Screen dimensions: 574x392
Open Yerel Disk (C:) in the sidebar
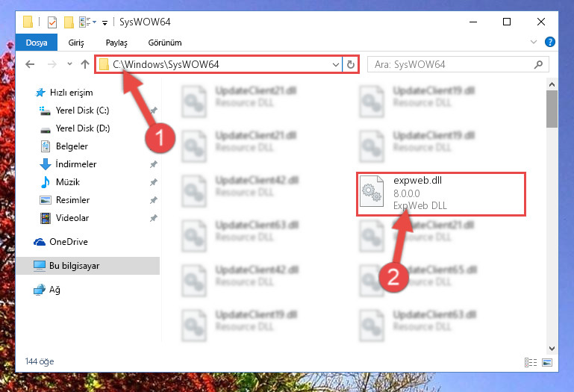pos(82,111)
